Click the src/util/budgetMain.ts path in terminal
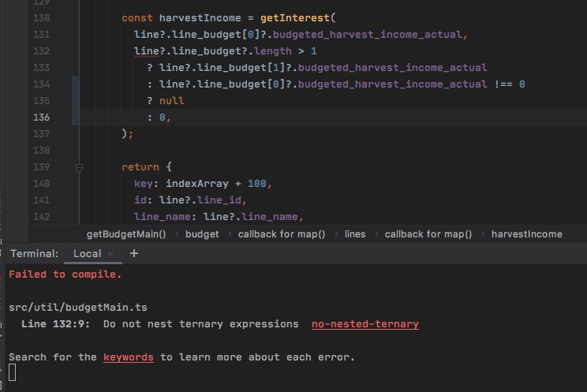 [x=78, y=308]
